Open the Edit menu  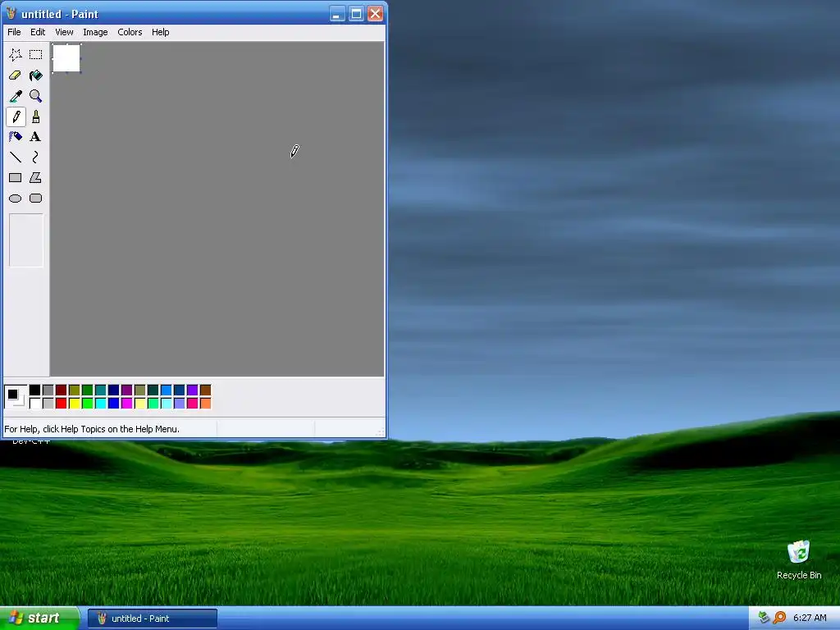pyautogui.click(x=38, y=32)
